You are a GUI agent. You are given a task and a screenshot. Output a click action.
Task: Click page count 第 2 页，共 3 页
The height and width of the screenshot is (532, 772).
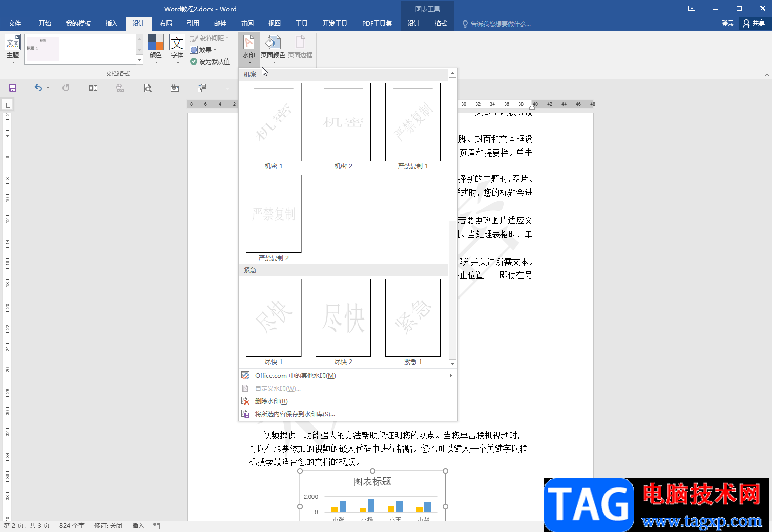27,526
